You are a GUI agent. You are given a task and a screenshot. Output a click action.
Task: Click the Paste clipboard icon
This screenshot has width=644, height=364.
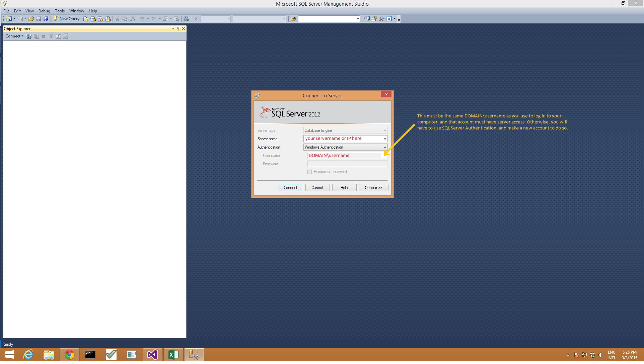(132, 19)
